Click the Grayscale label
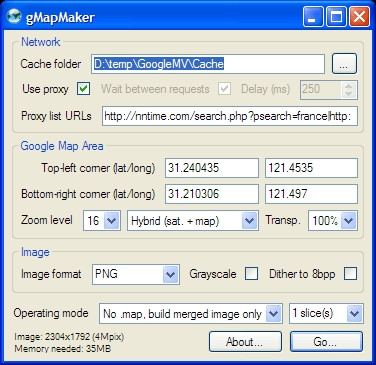This screenshot has width=376, height=365. 213,274
